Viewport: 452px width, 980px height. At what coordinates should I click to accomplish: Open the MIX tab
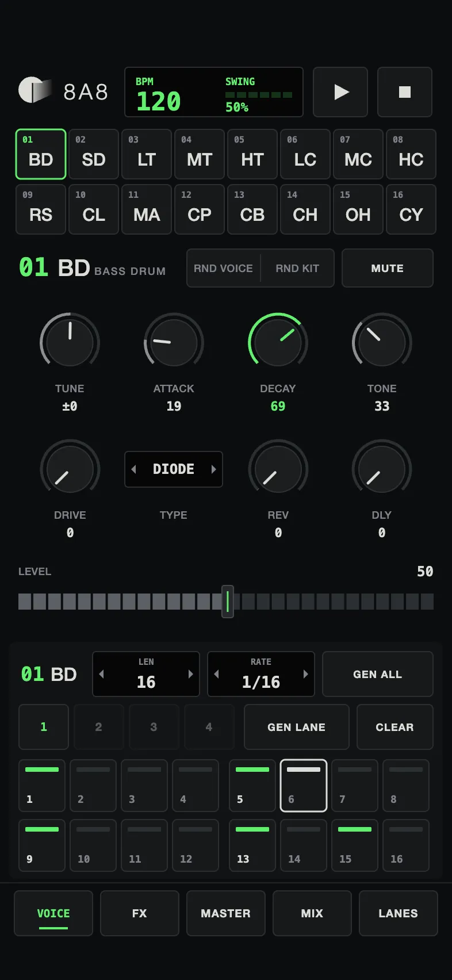click(312, 913)
